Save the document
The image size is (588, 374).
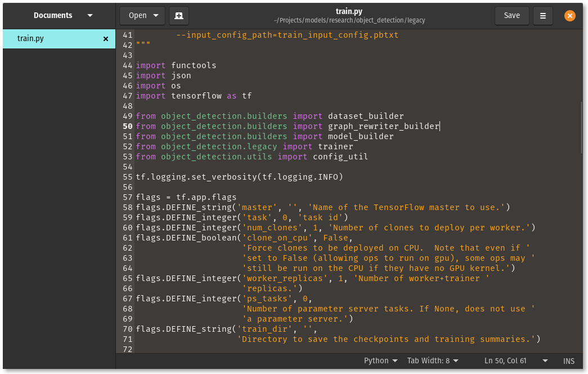pos(511,16)
